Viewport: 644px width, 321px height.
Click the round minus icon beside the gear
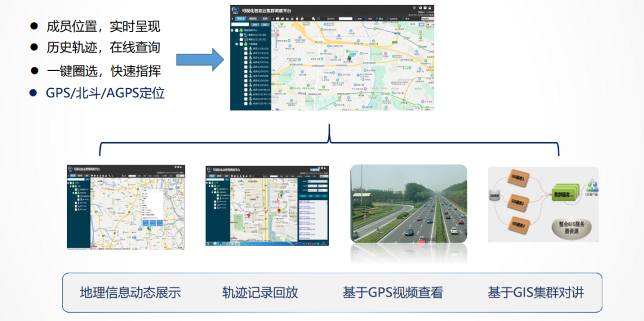click(425, 8)
